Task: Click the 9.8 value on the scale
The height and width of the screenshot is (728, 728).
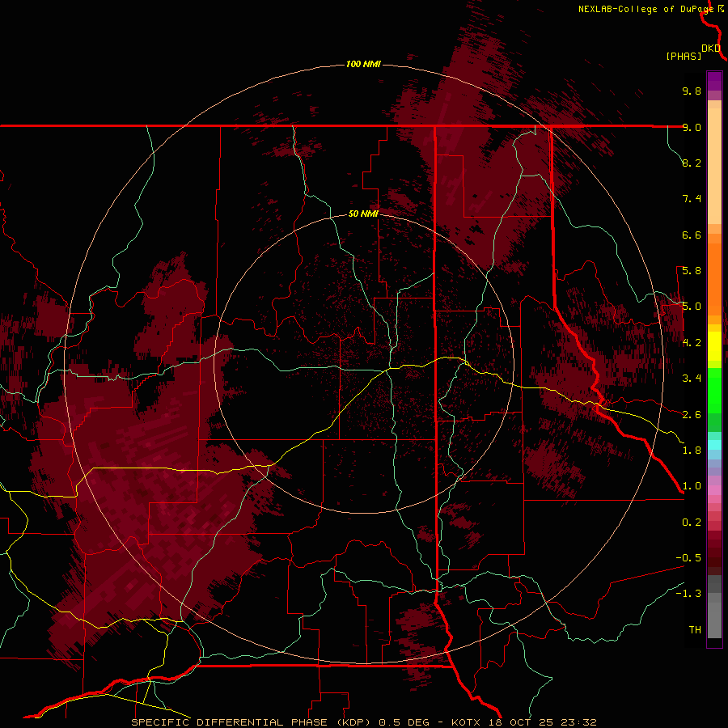Action: click(692, 91)
